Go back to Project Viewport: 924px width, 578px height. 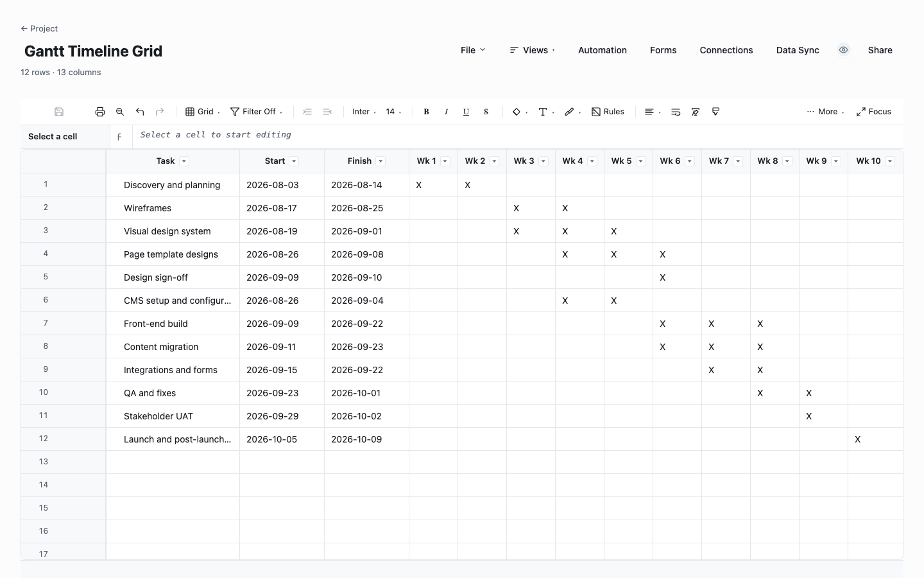[x=39, y=28]
